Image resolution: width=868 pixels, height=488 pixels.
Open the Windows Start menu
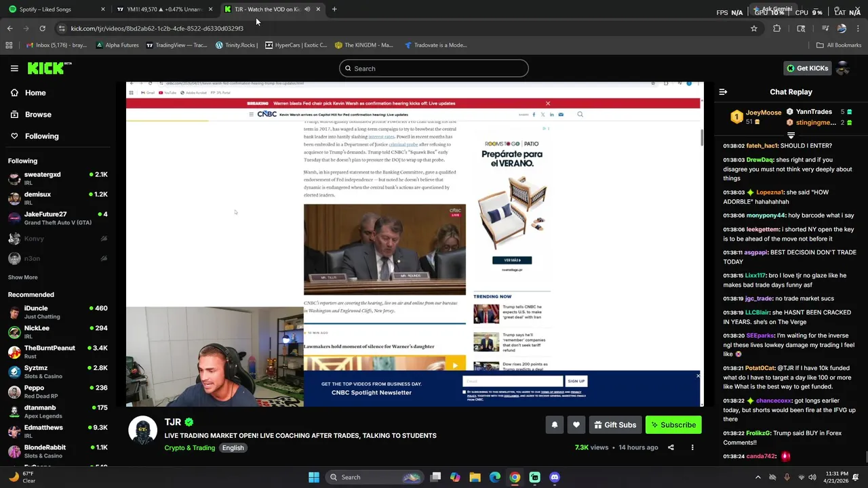[x=313, y=477]
